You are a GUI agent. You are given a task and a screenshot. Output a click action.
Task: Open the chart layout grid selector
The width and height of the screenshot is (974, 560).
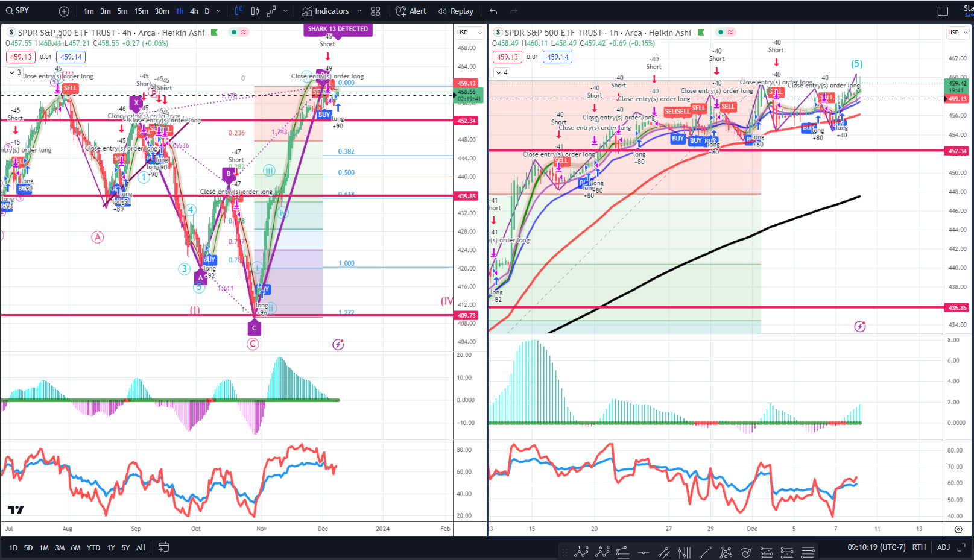pos(376,11)
